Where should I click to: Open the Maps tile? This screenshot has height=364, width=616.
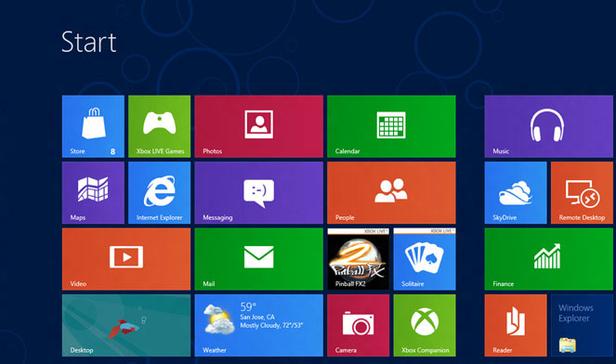93,193
